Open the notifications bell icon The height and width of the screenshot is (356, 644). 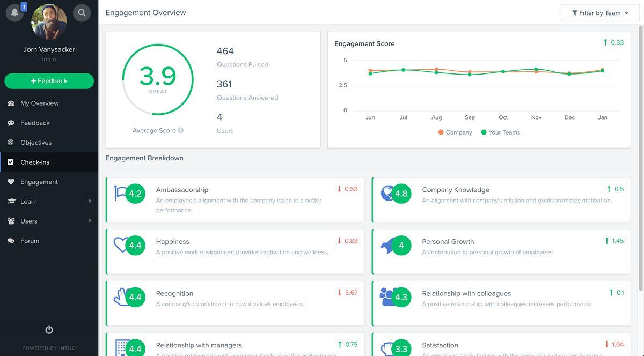14,12
